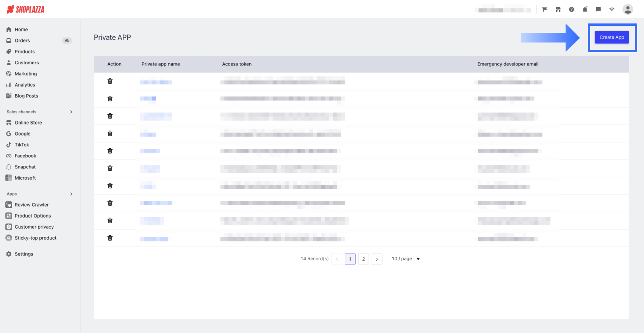Image resolution: width=644 pixels, height=333 pixels.
Task: Click the "Emergency developer email" column header
Action: (x=508, y=64)
